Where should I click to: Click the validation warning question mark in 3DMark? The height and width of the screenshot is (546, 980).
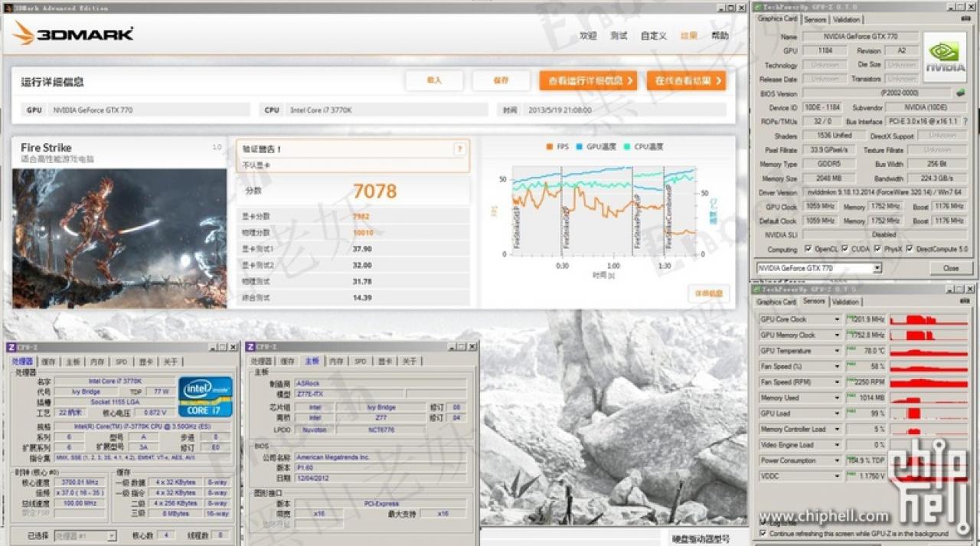click(459, 149)
